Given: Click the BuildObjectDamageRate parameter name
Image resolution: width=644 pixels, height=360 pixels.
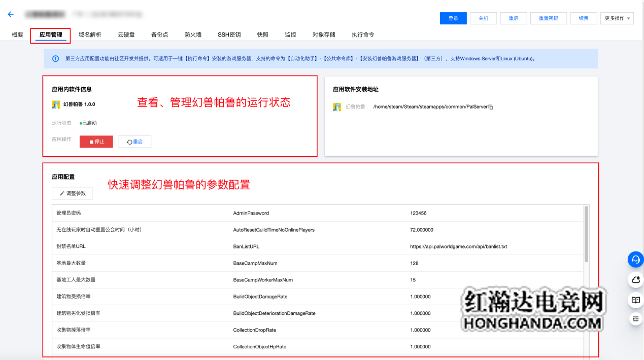Looking at the screenshot, I should 260,297.
